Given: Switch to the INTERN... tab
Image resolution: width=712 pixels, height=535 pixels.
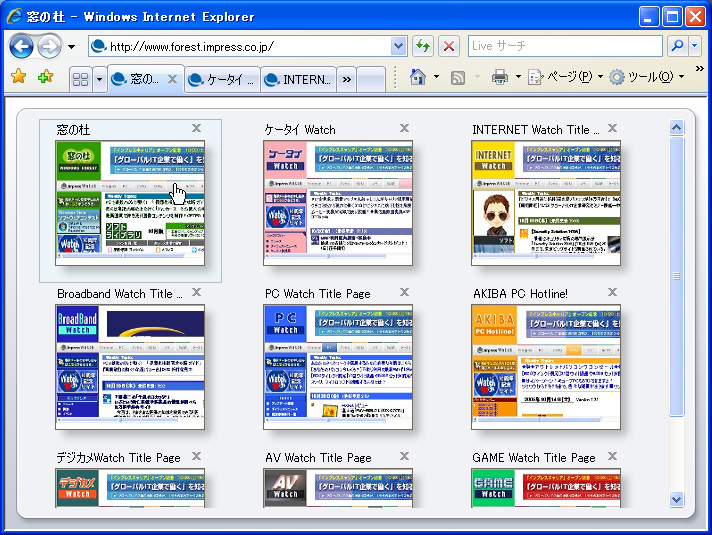Looking at the screenshot, I should point(298,79).
